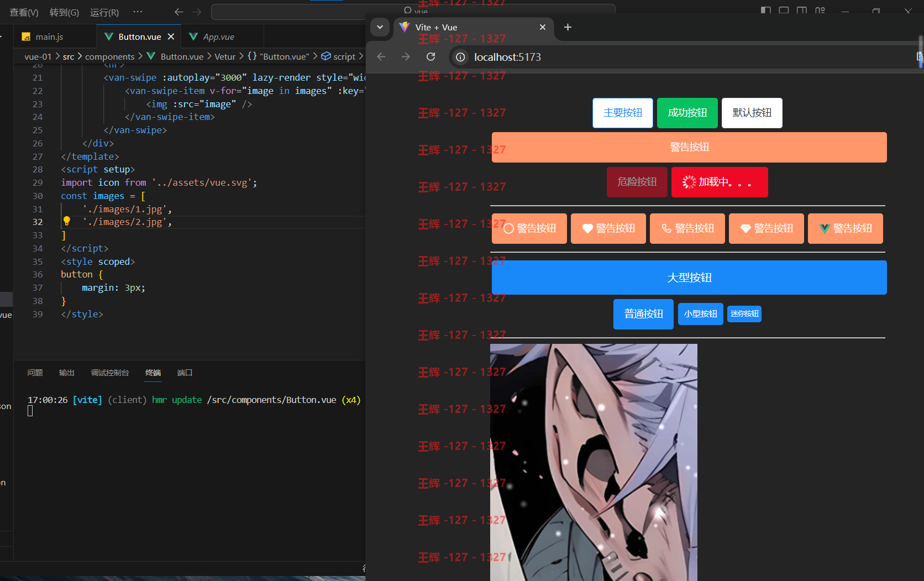This screenshot has width=924, height=581.
Task: Click in the terminal cursor prompt
Action: pyautogui.click(x=30, y=411)
